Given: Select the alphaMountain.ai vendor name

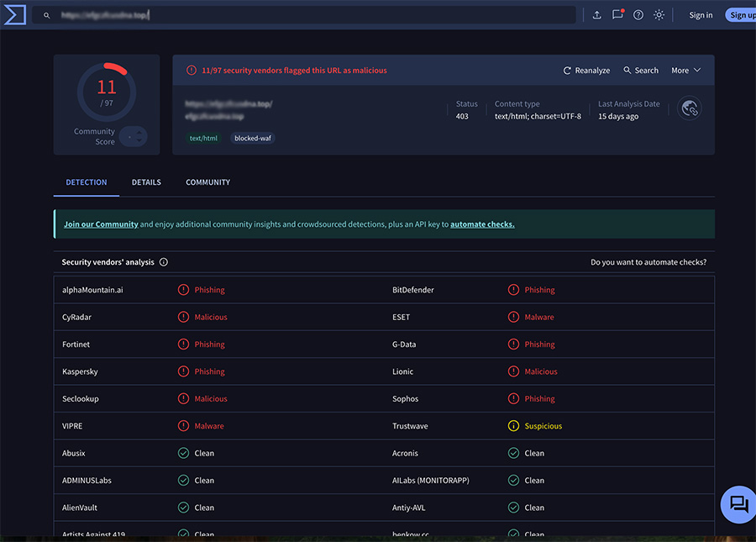Looking at the screenshot, I should tap(92, 290).
